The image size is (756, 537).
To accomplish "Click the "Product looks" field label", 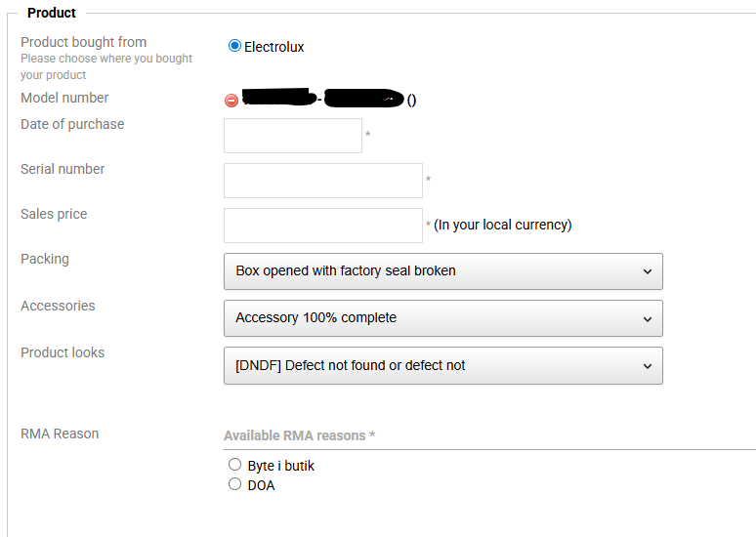I will coord(63,352).
